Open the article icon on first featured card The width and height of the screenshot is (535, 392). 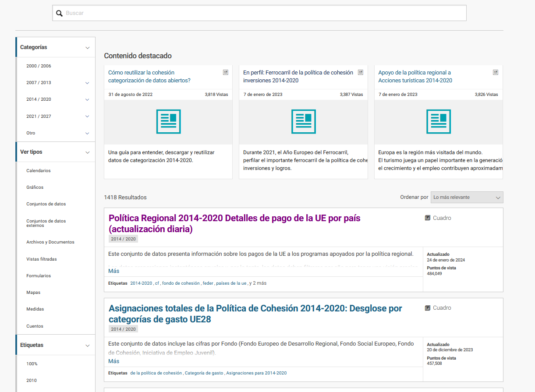point(225,72)
